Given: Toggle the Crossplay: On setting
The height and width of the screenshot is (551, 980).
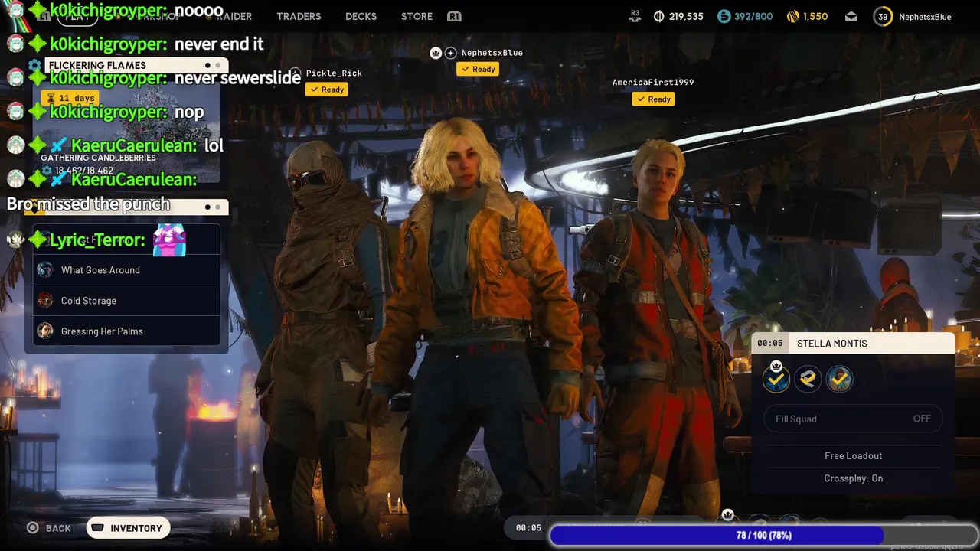Looking at the screenshot, I should point(853,478).
